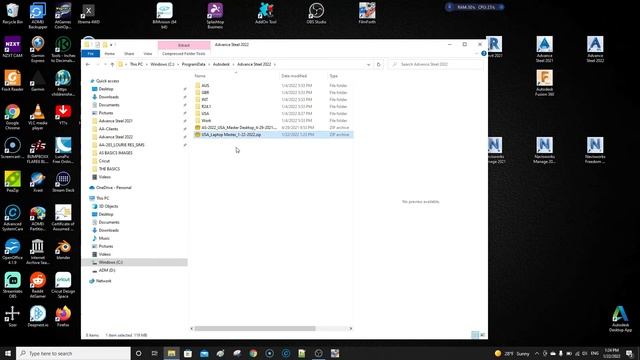Screen dimensions: 640x360
Task: Open the NZXT CAM desktop shortcut
Action: point(12,47)
